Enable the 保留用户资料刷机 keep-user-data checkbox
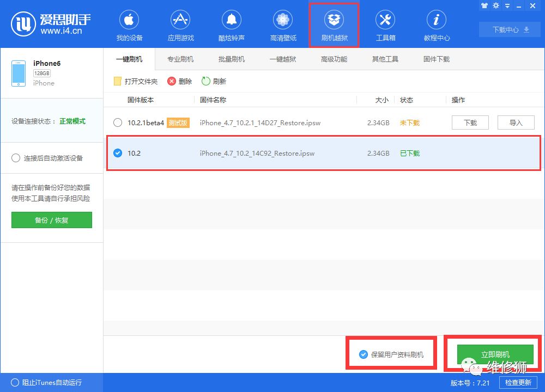 [x=363, y=353]
